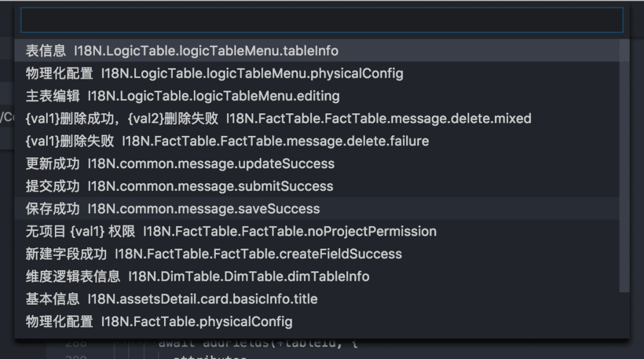644x359 pixels.
Task: Select the message.delete.mixed translation key
Action: pos(278,119)
